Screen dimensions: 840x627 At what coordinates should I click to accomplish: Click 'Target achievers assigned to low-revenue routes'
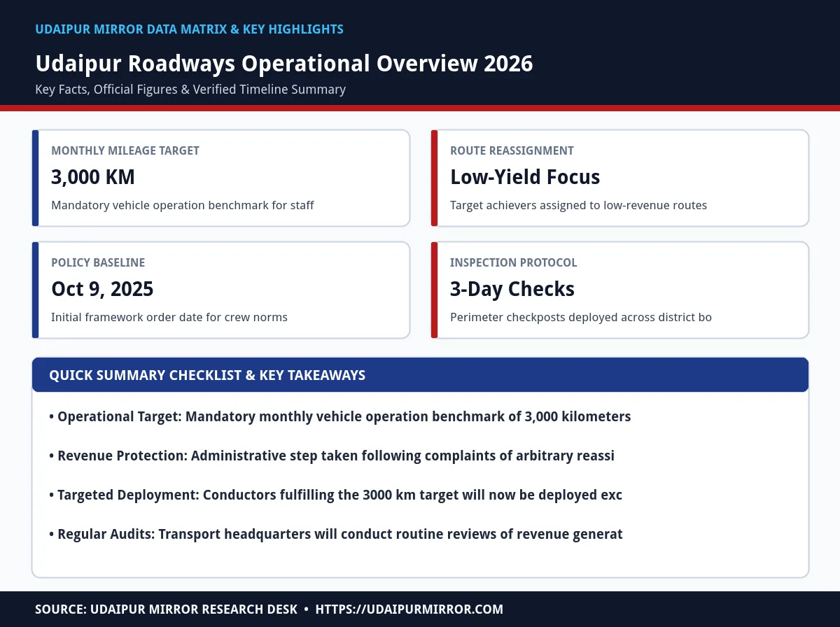pyautogui.click(x=578, y=206)
